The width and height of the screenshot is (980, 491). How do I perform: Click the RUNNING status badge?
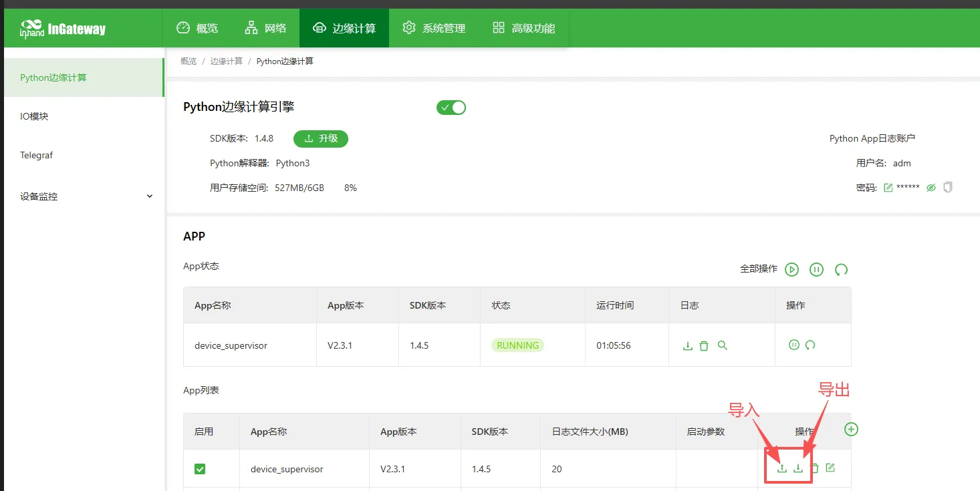click(518, 345)
